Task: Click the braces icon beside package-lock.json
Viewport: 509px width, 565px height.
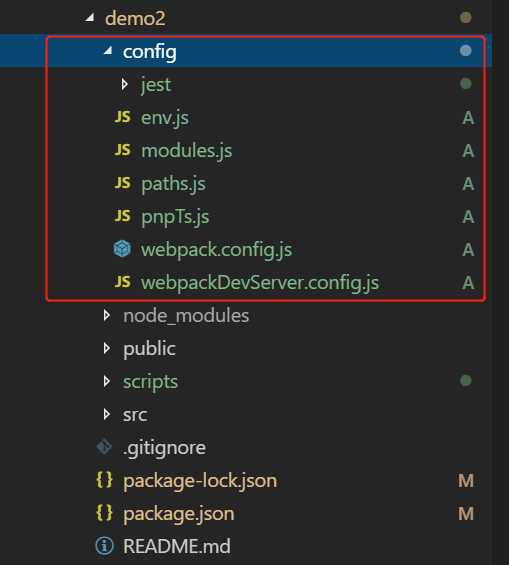Action: (x=104, y=480)
